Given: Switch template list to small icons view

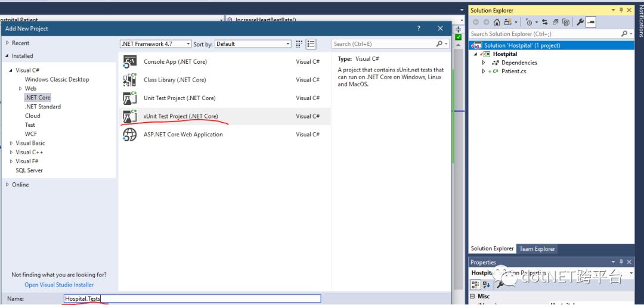Looking at the screenshot, I should pos(299,44).
